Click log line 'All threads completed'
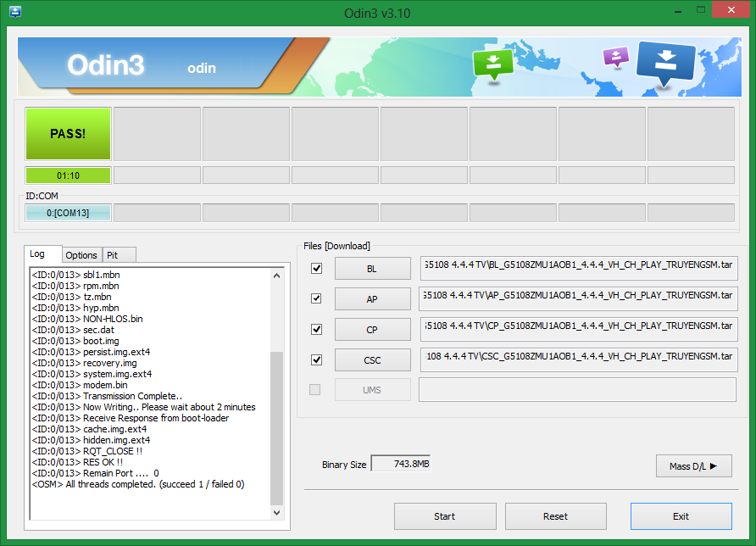 pos(138,484)
